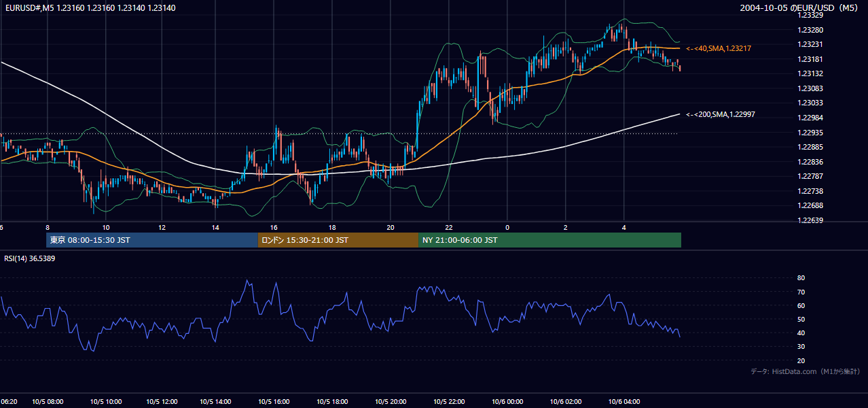Click the HistData.com data source credit
868x408 pixels.
(806, 371)
